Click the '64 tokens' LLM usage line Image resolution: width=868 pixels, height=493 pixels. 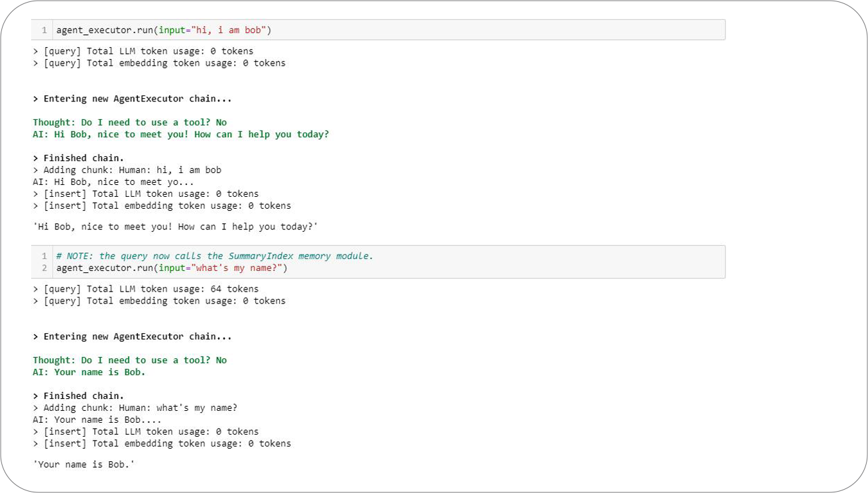coord(146,289)
